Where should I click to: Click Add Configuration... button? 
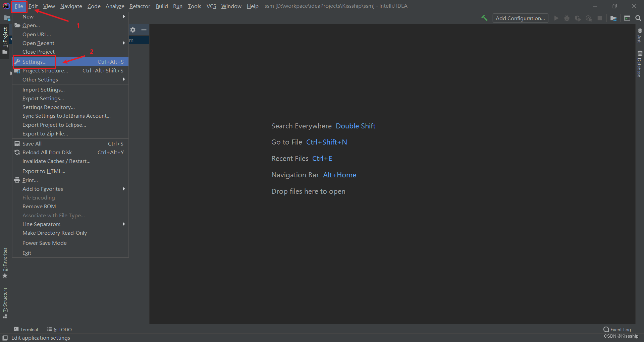(x=520, y=18)
